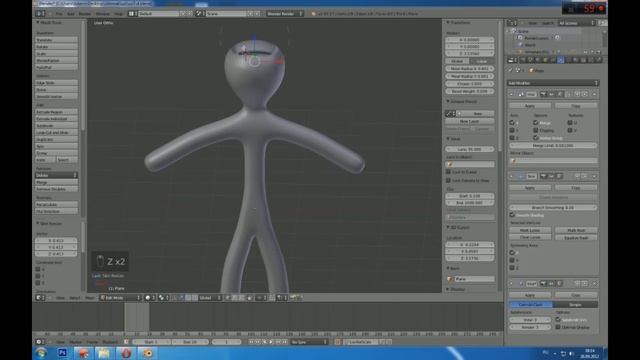
Task: Toggle Subsurf modifier viewport visibility icon
Action: [x=551, y=283]
